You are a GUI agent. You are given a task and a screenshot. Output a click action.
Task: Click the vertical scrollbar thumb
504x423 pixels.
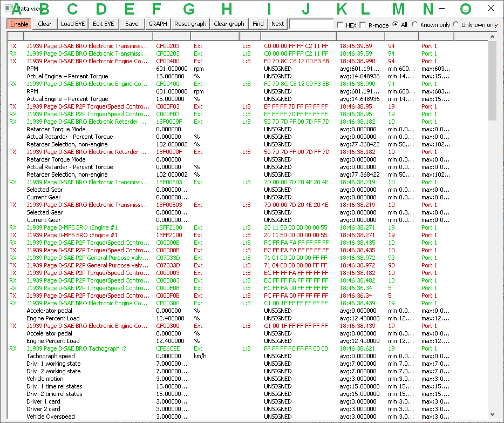pos(493,81)
